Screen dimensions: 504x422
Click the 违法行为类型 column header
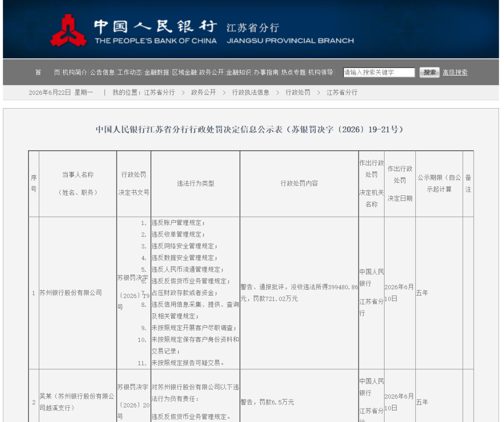click(x=196, y=183)
